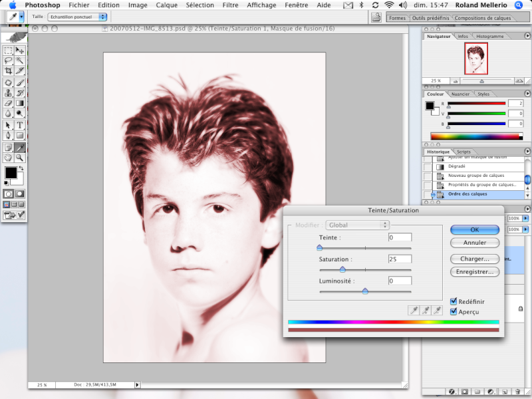
Task: Select the Dégradé history state
Action: point(478,167)
